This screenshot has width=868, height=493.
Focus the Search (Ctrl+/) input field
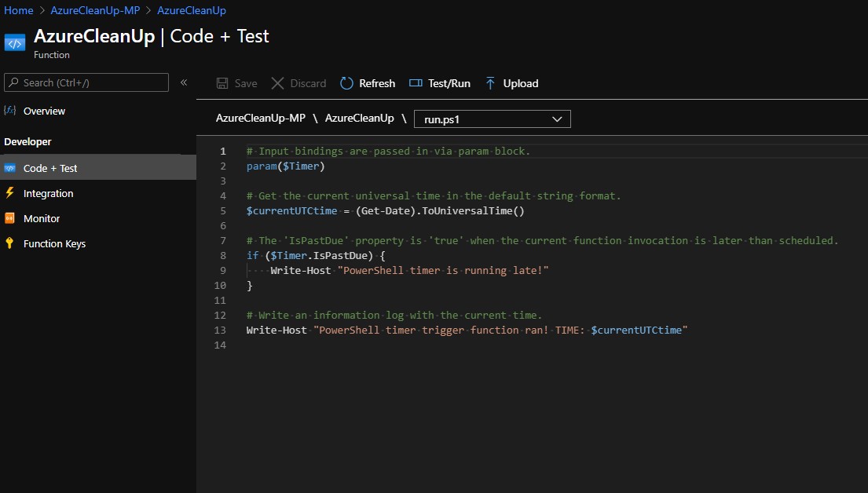tap(86, 82)
